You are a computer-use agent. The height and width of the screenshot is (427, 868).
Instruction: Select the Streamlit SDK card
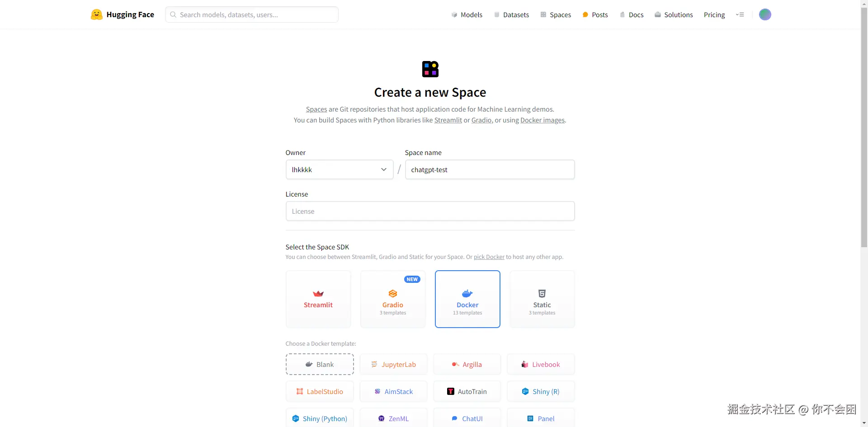[318, 299]
